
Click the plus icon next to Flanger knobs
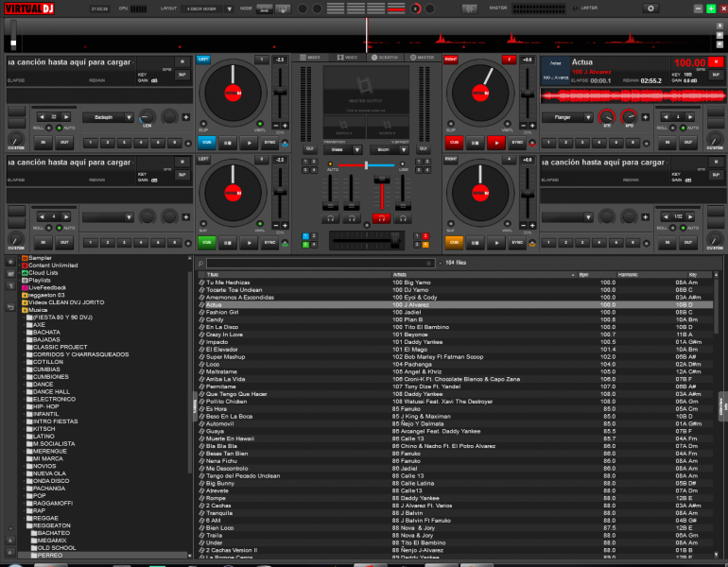click(x=645, y=117)
